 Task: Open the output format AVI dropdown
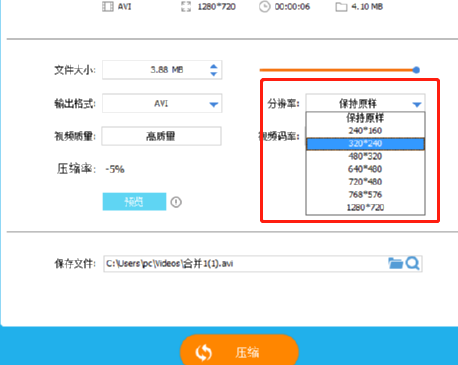point(162,103)
